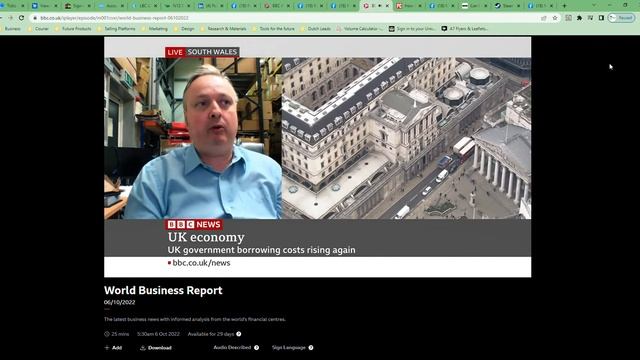Add the programme to your list
The height and width of the screenshot is (360, 640).
(x=113, y=348)
